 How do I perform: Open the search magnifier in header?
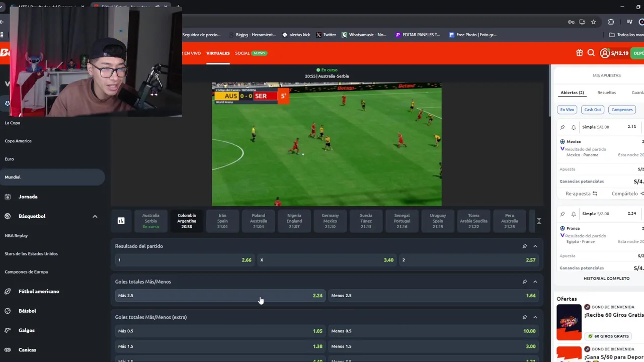pyautogui.click(x=591, y=53)
